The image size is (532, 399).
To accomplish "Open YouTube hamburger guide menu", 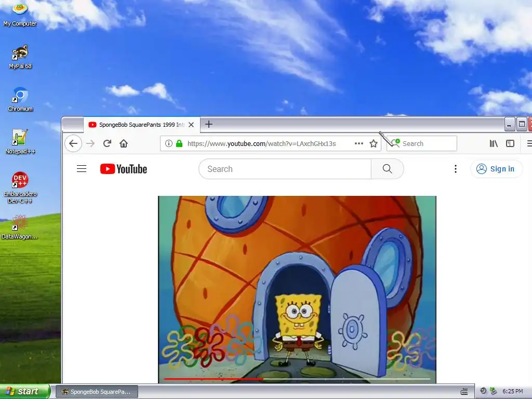I will (x=82, y=169).
